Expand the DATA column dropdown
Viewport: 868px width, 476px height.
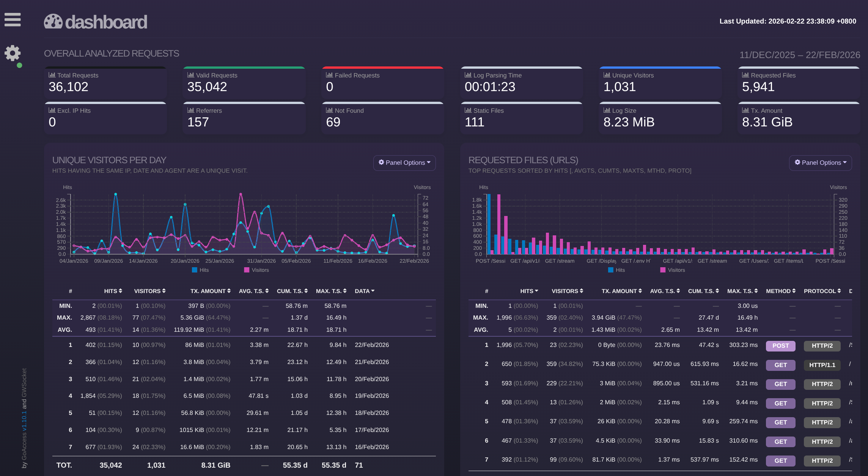[x=365, y=291]
